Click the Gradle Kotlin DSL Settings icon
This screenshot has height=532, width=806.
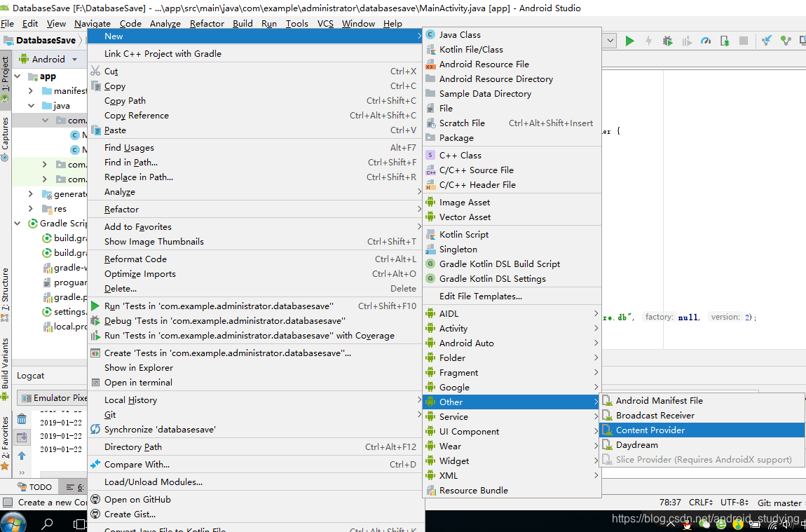click(430, 278)
